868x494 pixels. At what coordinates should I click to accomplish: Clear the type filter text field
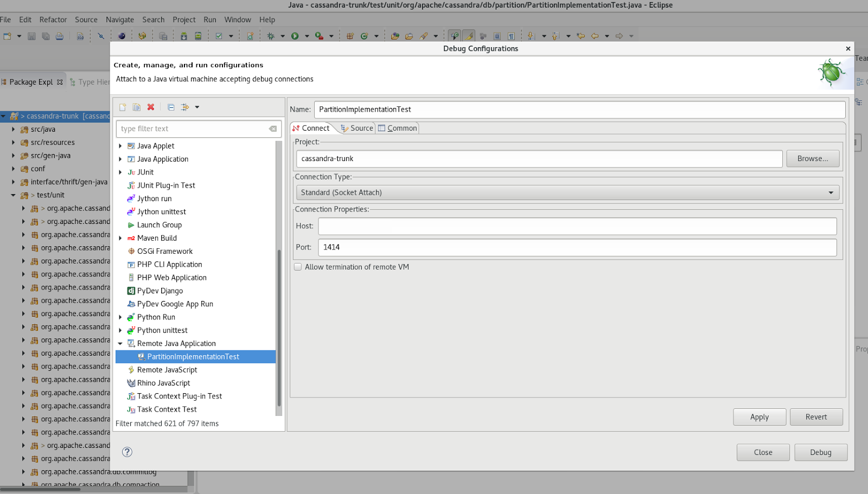point(273,129)
